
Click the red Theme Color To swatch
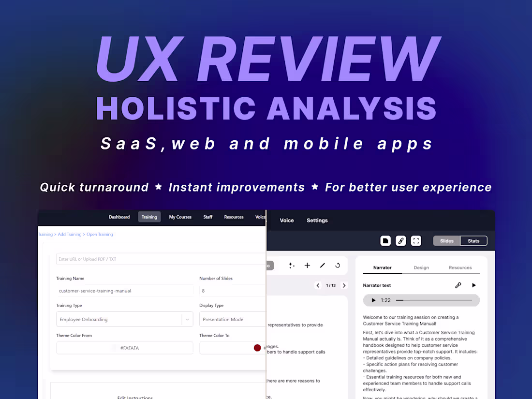click(x=257, y=348)
